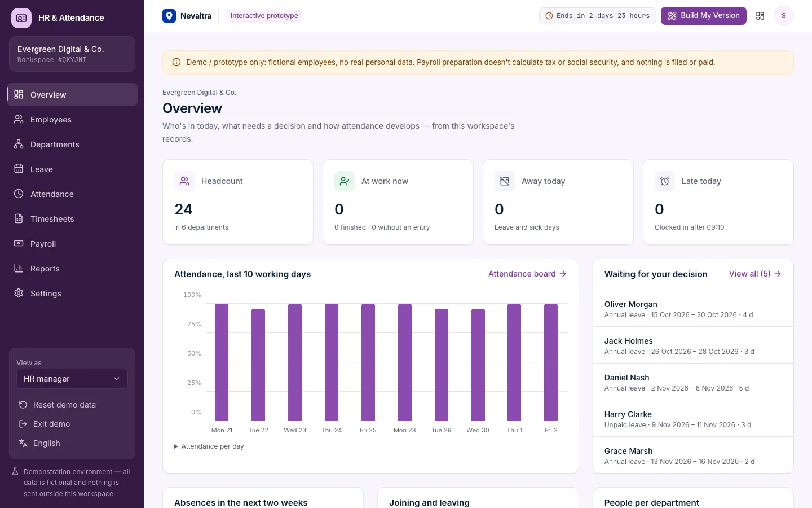This screenshot has width=812, height=508.
Task: Open Oliver Morgan's annual leave request
Action: point(693,309)
